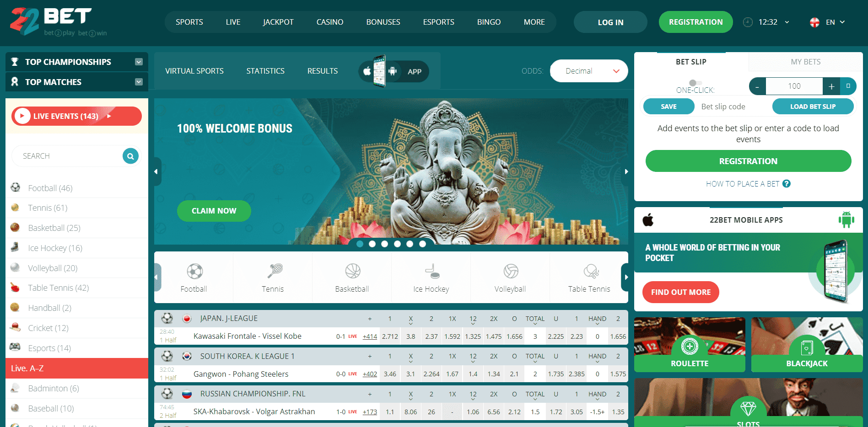Open the ESPORTS menu
The width and height of the screenshot is (868, 427).
(x=439, y=22)
